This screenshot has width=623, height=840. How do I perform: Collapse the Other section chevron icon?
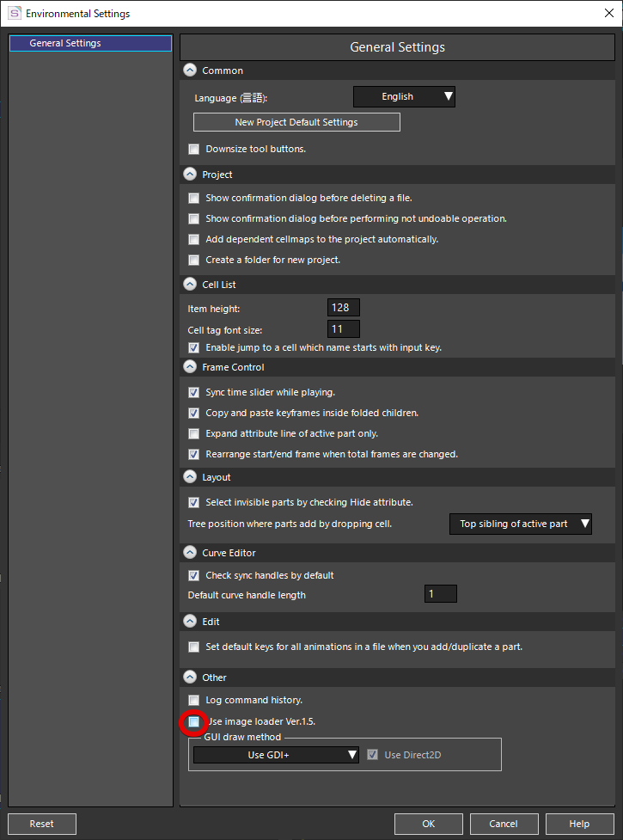click(x=190, y=678)
